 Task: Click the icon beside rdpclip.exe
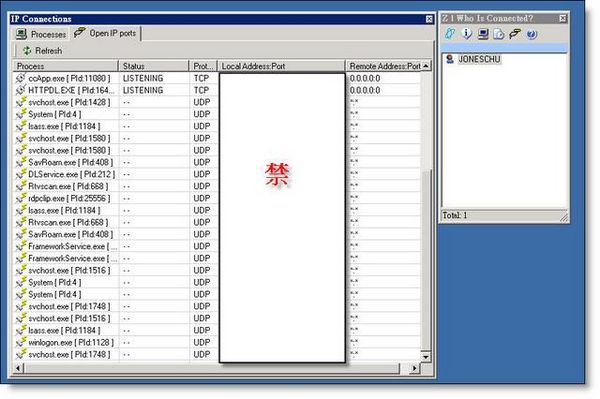21,198
